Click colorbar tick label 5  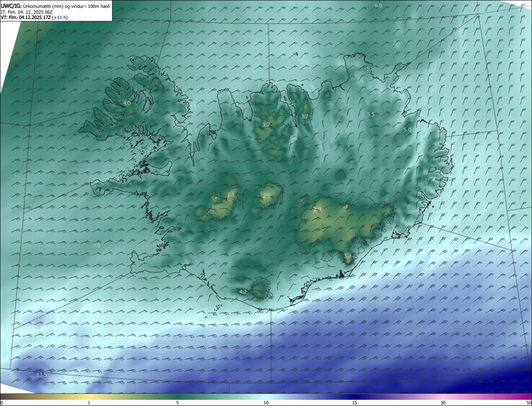[x=177, y=403]
